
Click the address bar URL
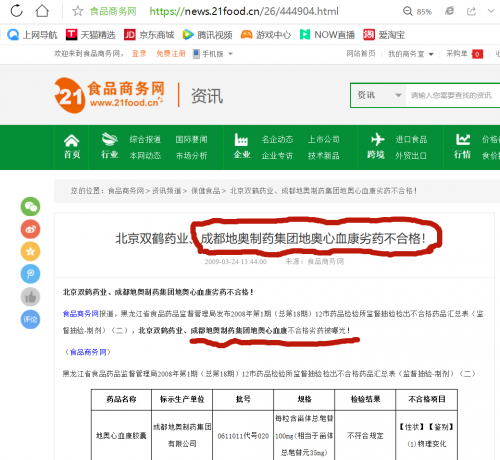pos(244,11)
